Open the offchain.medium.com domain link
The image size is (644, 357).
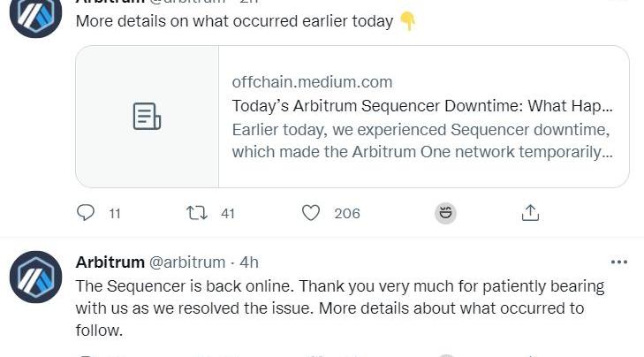point(312,82)
